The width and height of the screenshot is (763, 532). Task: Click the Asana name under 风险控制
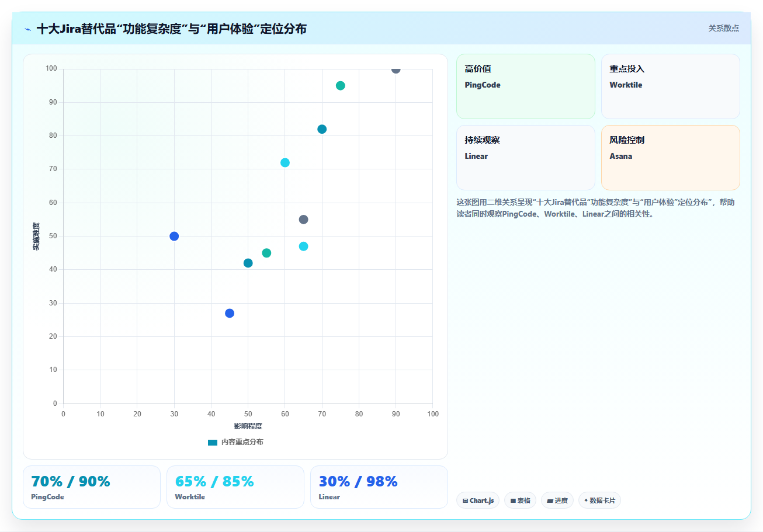coord(621,156)
